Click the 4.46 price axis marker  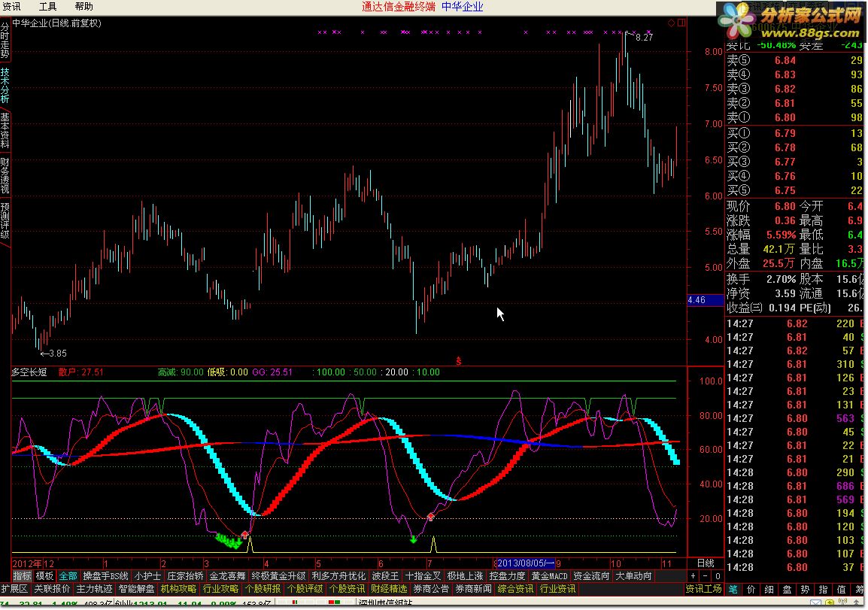click(x=706, y=300)
